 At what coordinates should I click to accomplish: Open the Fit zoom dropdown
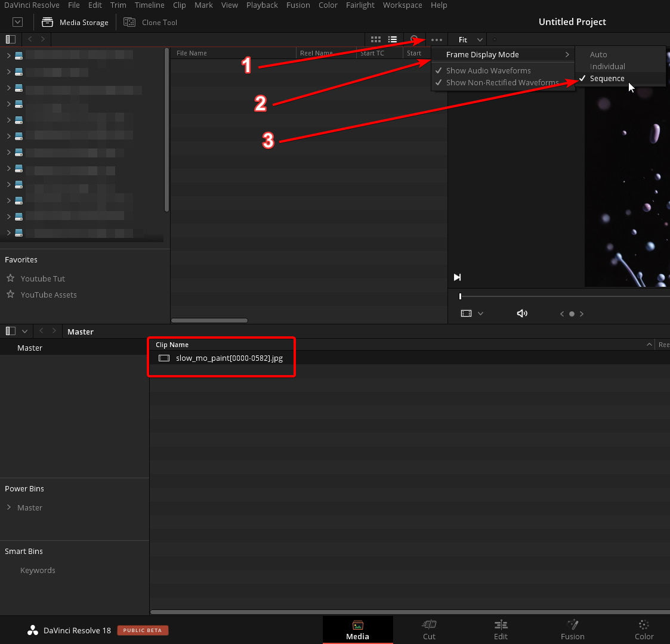(467, 39)
